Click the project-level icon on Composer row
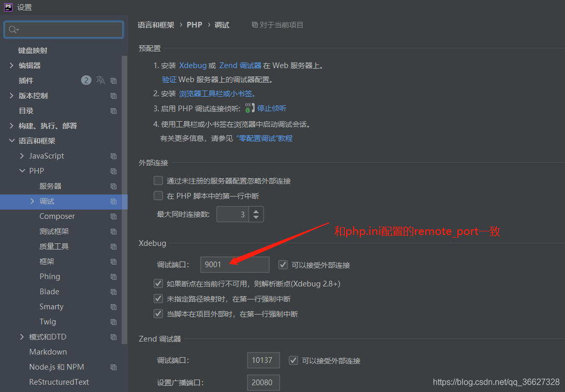 (x=113, y=217)
